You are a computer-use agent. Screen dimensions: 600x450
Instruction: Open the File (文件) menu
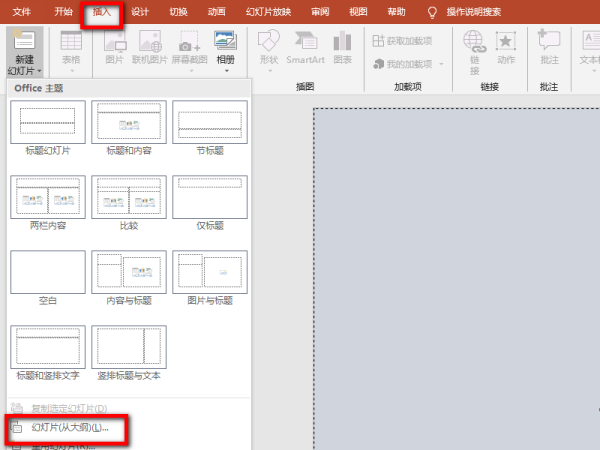[x=21, y=12]
